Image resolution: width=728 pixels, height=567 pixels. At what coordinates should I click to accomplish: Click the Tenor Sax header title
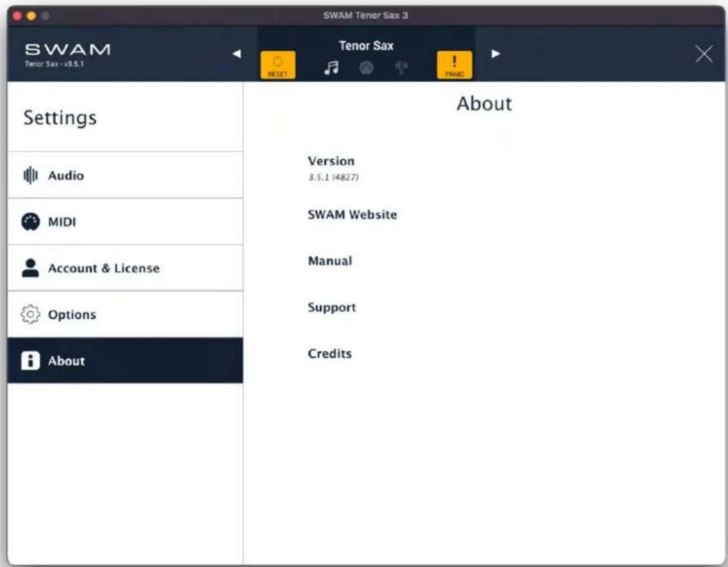click(x=366, y=46)
